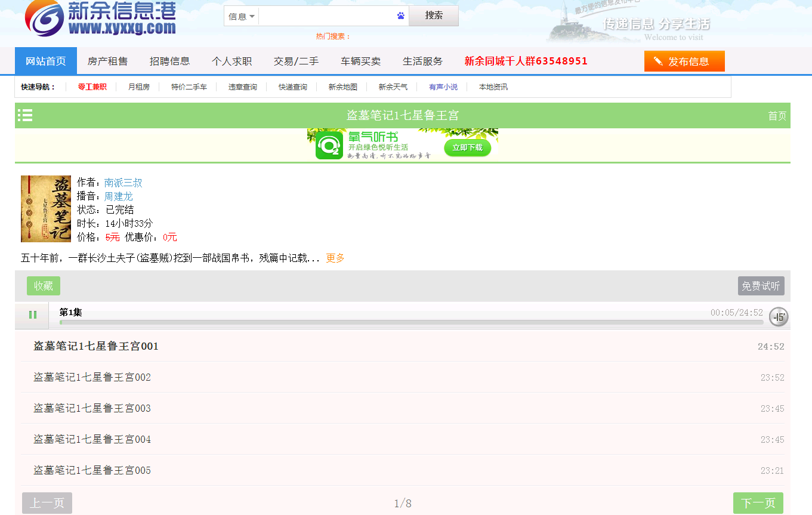812x515 pixels.
Task: Pause the audio playback
Action: click(32, 315)
